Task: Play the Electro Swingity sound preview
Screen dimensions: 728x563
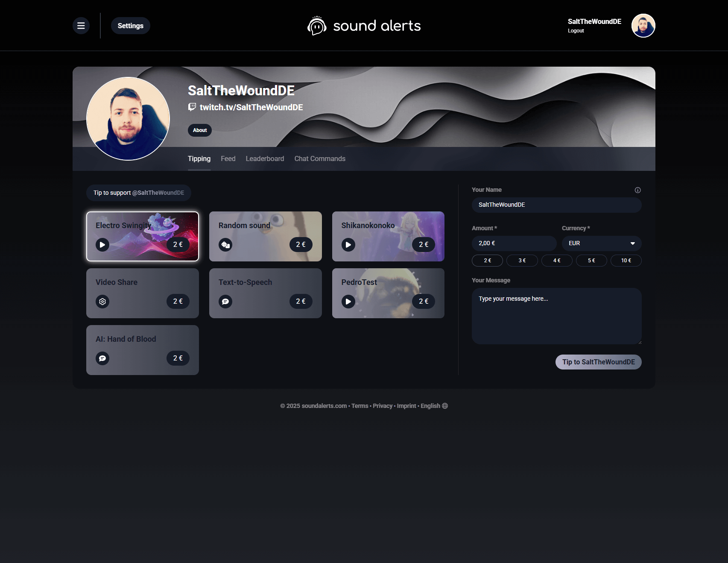Action: [x=102, y=245]
